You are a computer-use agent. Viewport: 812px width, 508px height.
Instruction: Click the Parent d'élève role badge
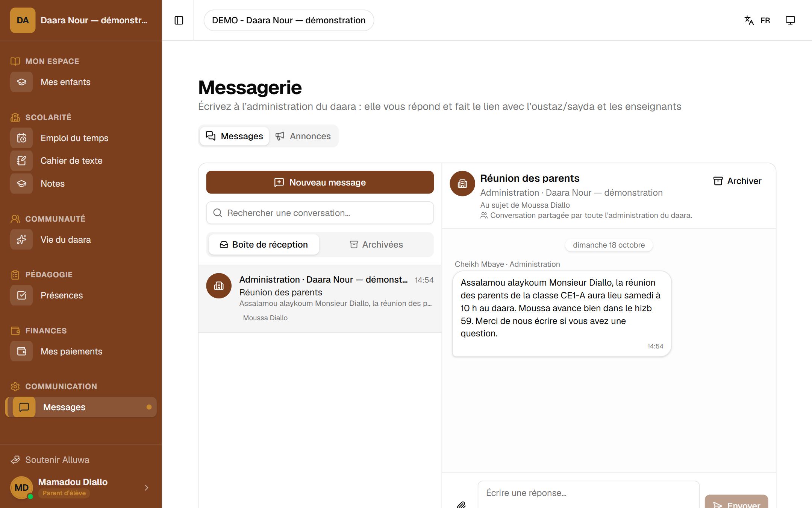pos(64,493)
